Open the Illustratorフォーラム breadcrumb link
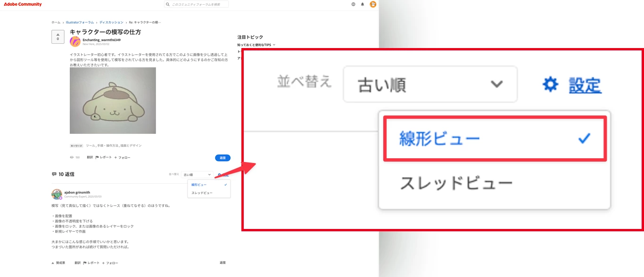This screenshot has width=644, height=277. pos(80,22)
